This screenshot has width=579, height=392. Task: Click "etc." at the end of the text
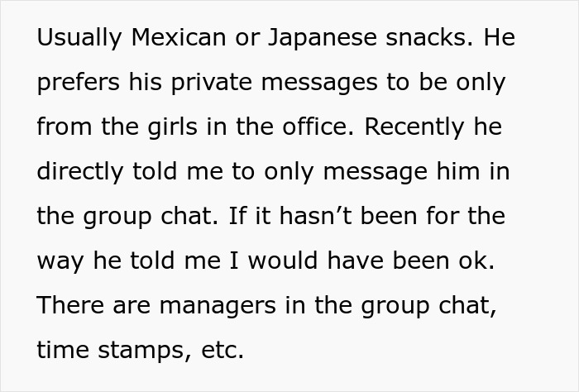coord(223,351)
